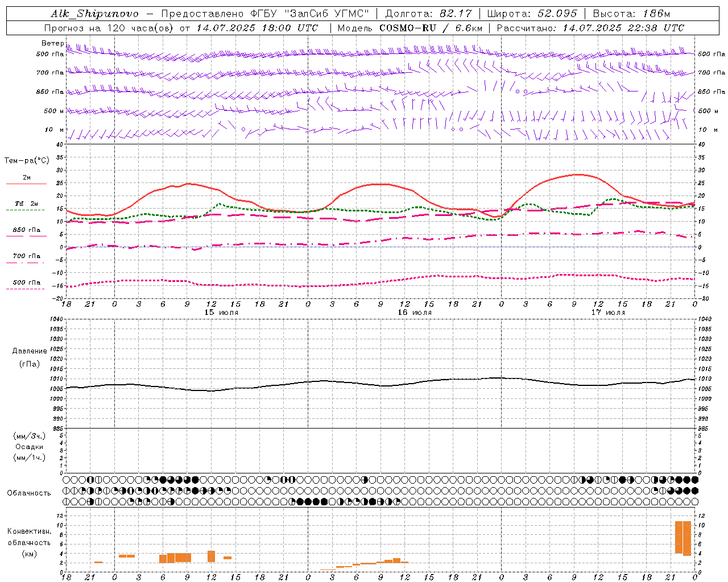Select the latitude value Широта: 52.095

[532, 14]
